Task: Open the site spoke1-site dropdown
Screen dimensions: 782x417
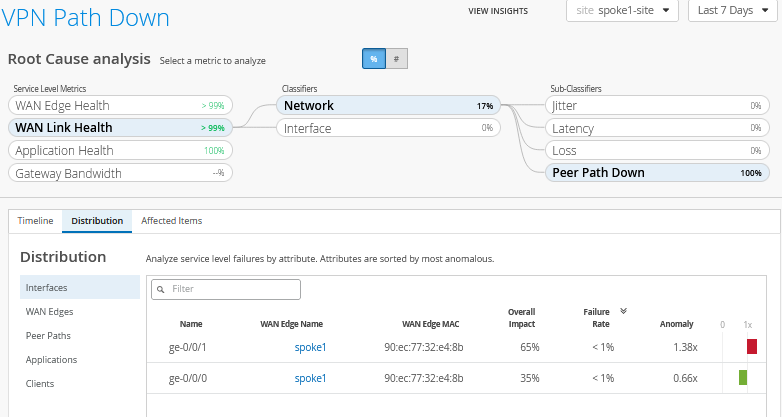Action: (x=622, y=11)
